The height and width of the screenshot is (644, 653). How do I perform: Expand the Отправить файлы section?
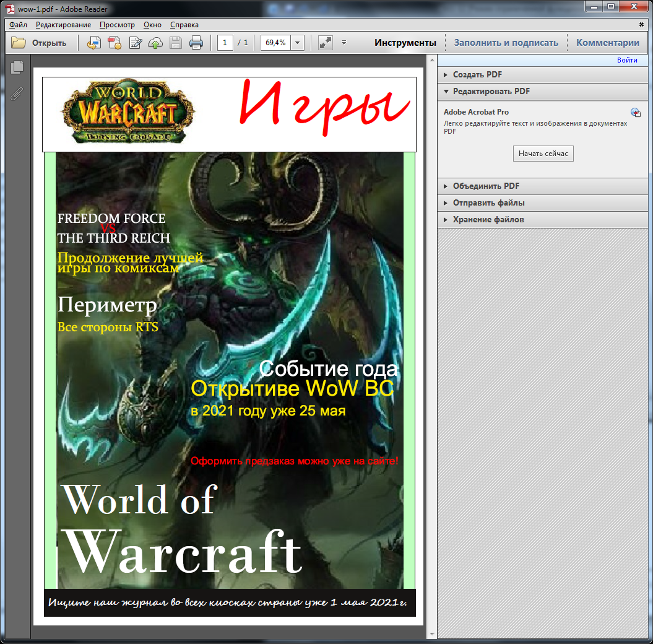point(543,203)
